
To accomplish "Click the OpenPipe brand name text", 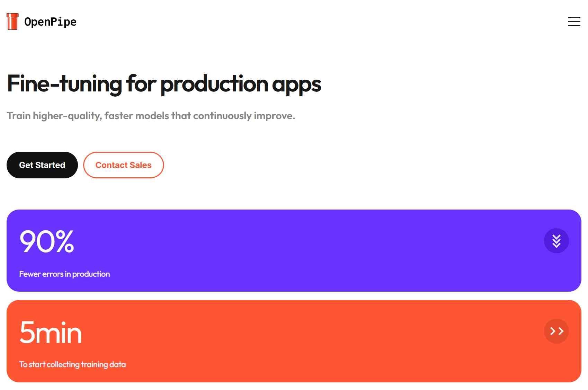I will click(50, 22).
